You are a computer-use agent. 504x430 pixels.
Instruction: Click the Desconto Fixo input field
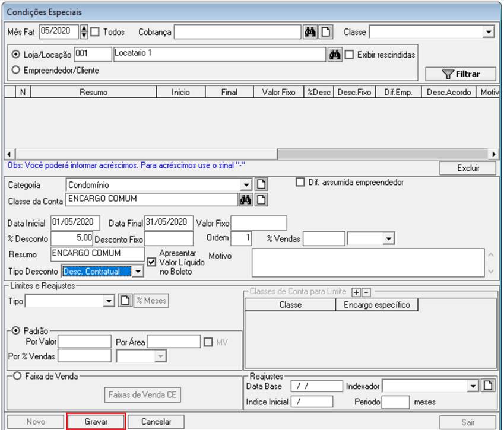pyautogui.click(x=169, y=239)
